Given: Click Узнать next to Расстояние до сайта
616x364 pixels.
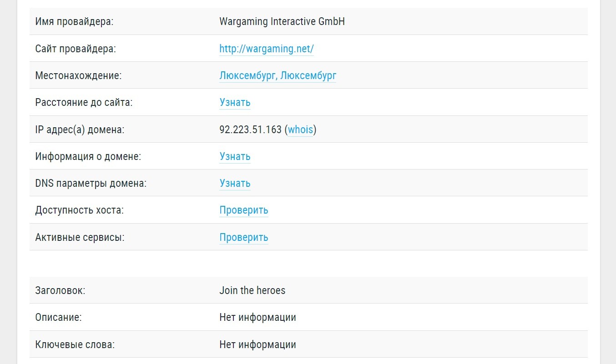Looking at the screenshot, I should click(235, 102).
